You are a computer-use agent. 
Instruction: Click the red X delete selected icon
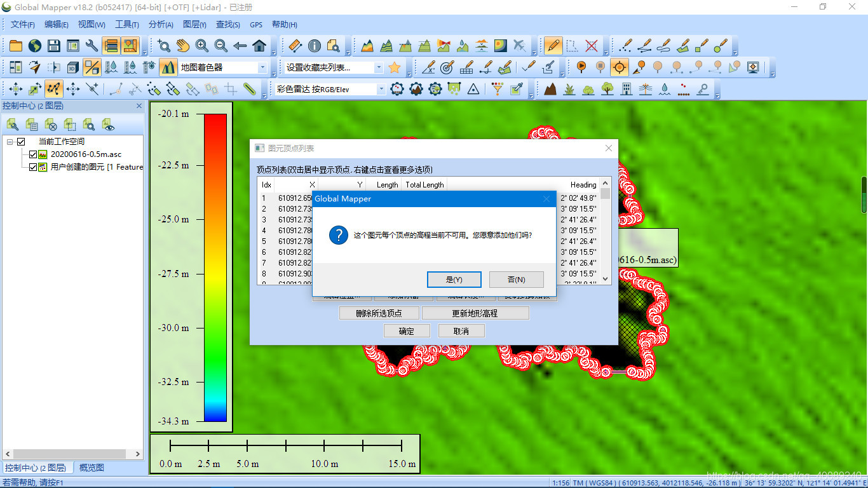(x=592, y=46)
